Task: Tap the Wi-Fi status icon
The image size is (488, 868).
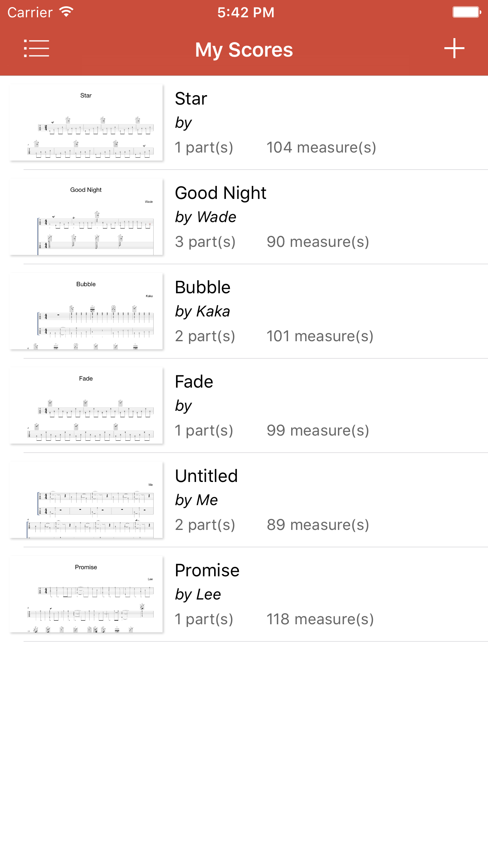Action: tap(66, 12)
